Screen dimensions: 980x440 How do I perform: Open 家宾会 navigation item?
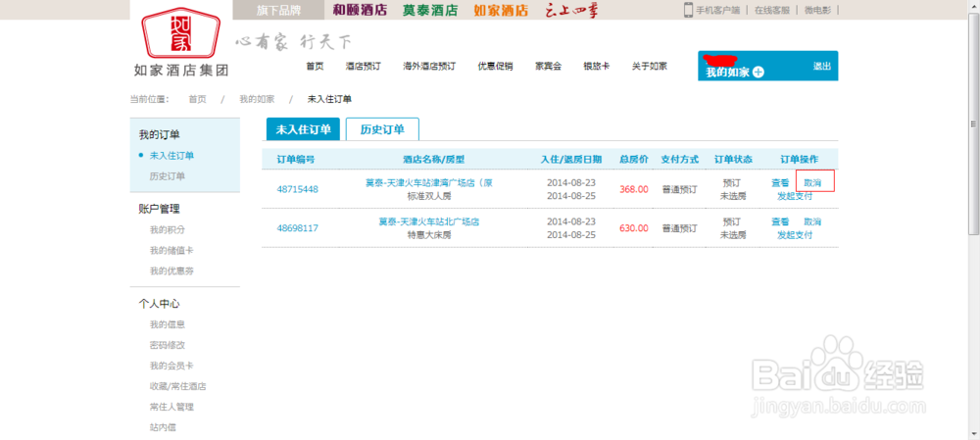pos(548,67)
